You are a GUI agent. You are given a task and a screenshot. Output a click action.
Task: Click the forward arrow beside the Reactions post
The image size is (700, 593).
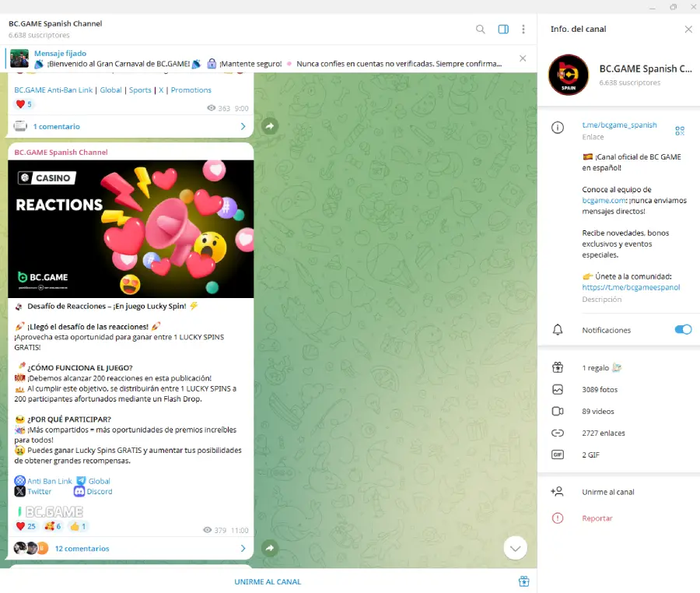269,548
